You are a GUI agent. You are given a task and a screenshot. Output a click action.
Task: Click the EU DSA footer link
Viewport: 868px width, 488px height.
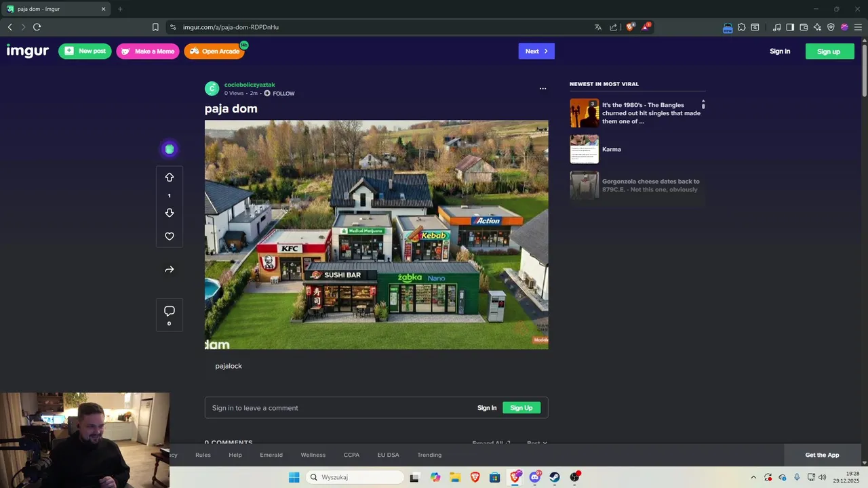[x=389, y=455]
